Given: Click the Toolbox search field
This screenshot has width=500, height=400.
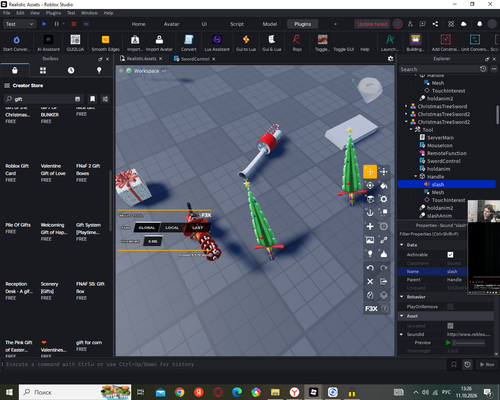Looking at the screenshot, I should 43,99.
